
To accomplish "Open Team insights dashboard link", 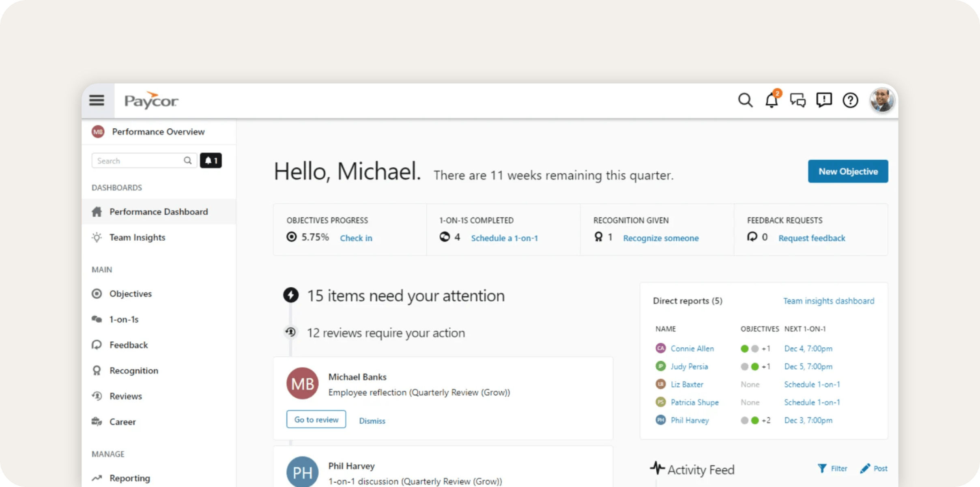I will [828, 301].
